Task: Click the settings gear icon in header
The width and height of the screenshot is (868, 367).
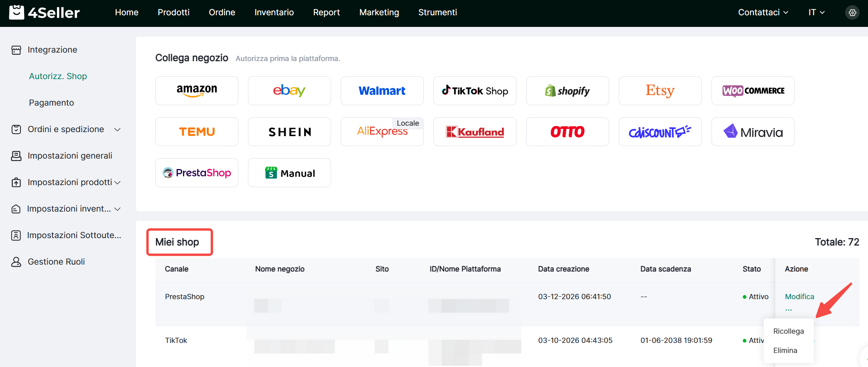Action: (852, 12)
